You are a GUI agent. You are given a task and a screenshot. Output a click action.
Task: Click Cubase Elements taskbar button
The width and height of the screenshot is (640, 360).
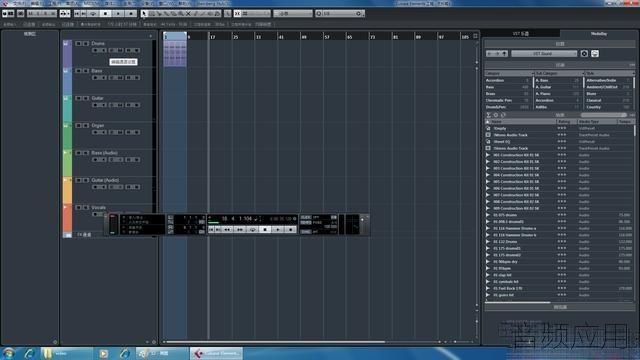pos(216,353)
